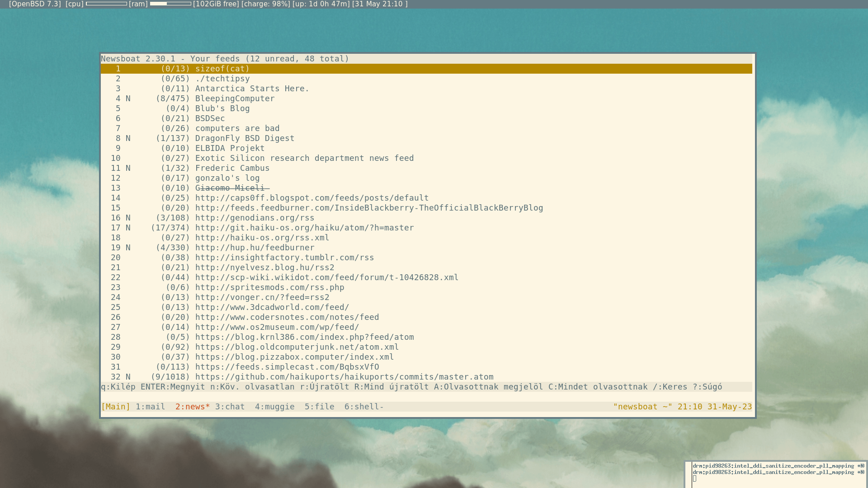
Task: Switch to the 4:muggie tmux window
Action: point(274,407)
